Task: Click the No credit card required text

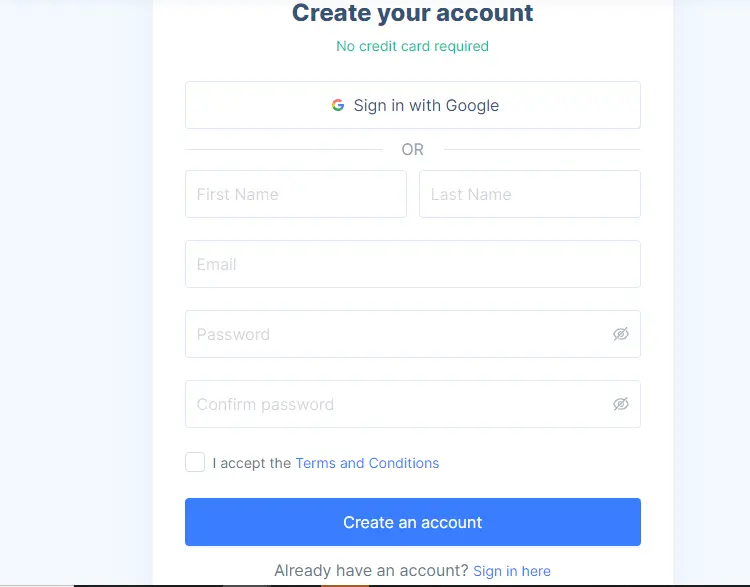Action: (x=412, y=46)
